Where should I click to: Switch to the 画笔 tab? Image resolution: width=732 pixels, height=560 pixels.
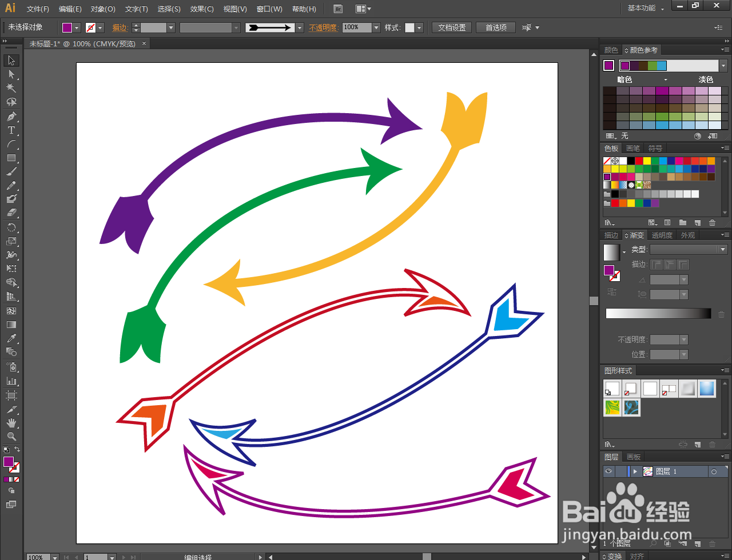[632, 149]
